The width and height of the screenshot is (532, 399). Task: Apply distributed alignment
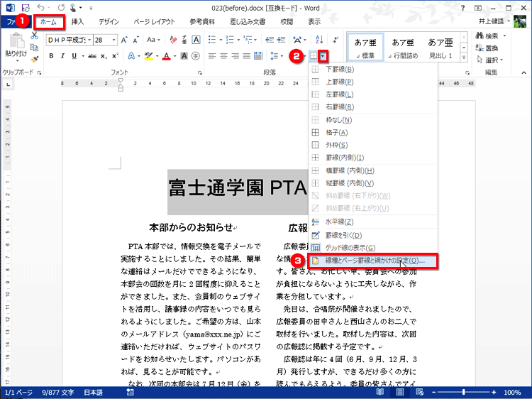pyautogui.click(x=258, y=56)
